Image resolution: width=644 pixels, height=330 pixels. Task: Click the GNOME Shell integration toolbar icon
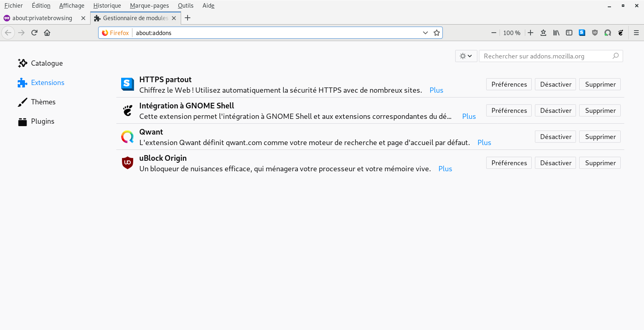pos(621,33)
